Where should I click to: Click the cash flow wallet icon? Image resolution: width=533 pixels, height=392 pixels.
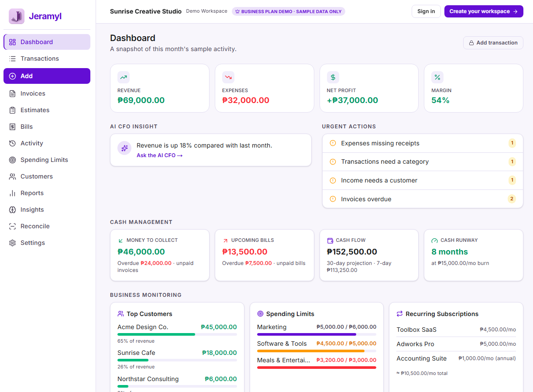coord(330,241)
